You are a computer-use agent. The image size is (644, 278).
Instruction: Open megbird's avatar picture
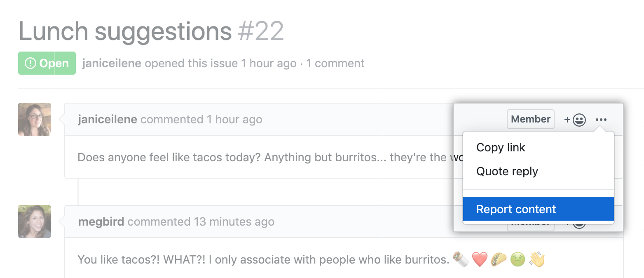point(34,221)
